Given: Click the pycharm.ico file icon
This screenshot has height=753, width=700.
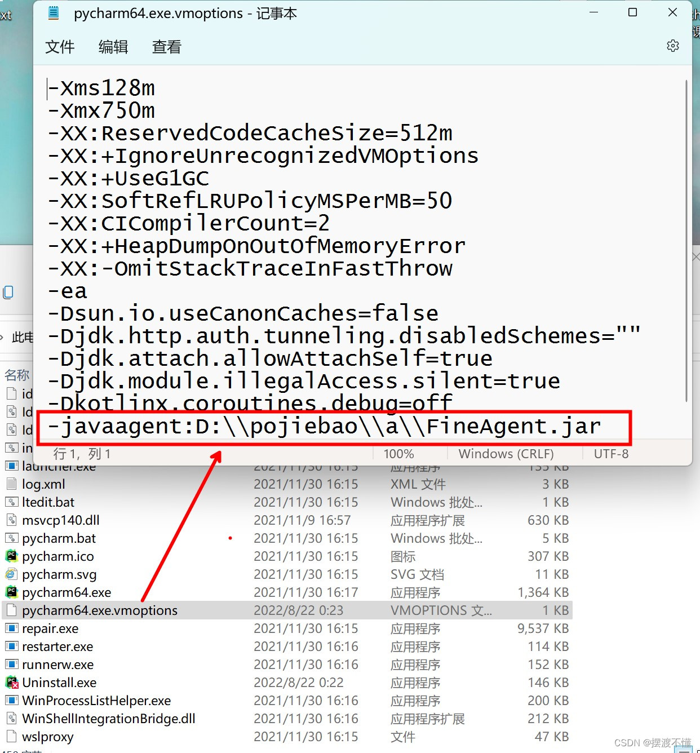Looking at the screenshot, I should tap(12, 556).
